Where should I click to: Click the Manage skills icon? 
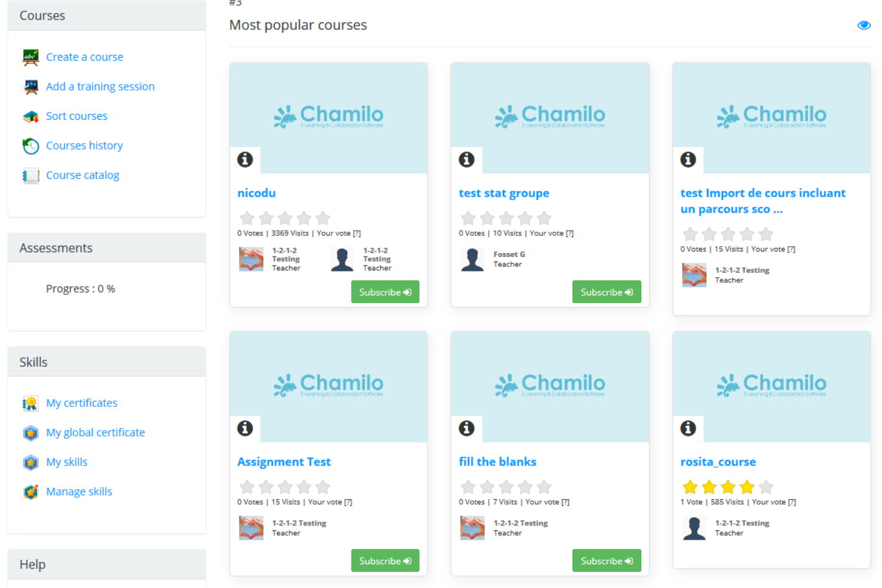pos(30,492)
